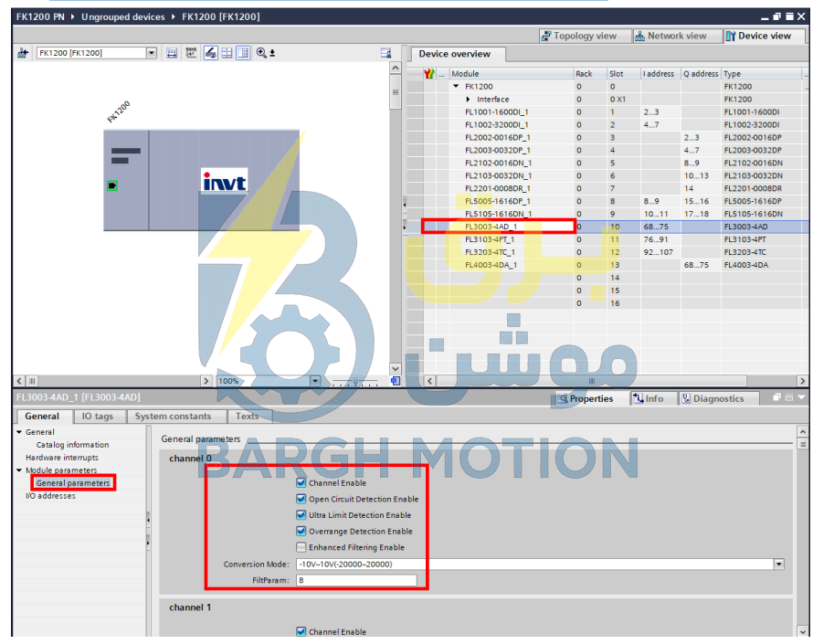The image size is (834, 644).
Task: Click the hardware catalog icon at toolbar right
Action: (386, 53)
